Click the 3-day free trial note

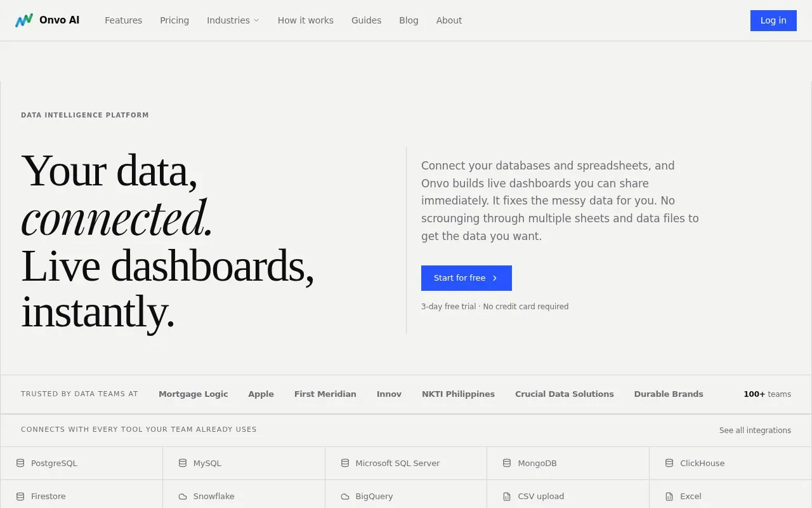point(495,306)
